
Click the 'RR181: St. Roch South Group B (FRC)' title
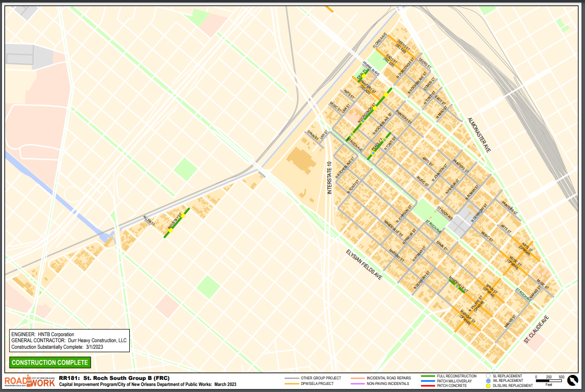point(114,378)
